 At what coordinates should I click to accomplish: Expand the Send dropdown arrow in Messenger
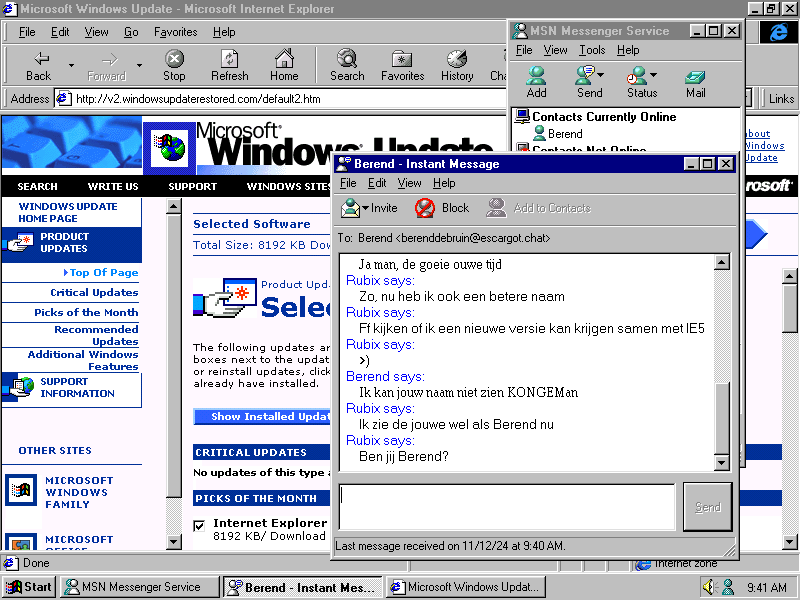click(600, 75)
